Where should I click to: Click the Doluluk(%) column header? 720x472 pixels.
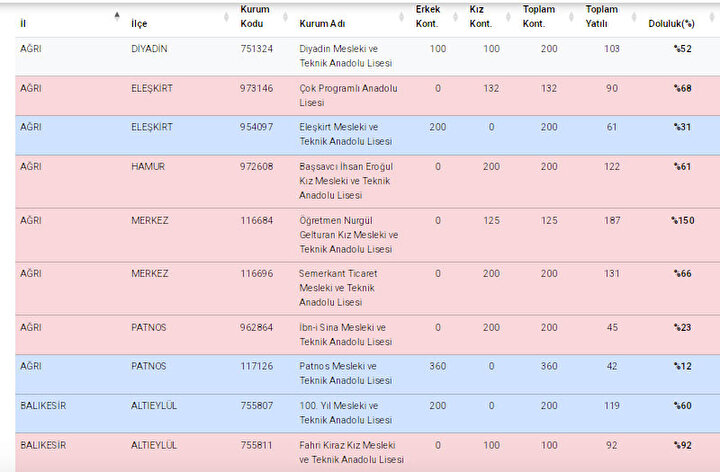[x=671, y=23]
